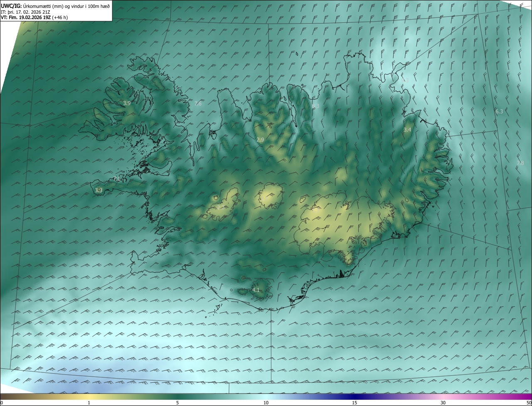The image size is (532, 406).
Task: Click the 2.9 value label in north Iceland
Action: click(260, 140)
